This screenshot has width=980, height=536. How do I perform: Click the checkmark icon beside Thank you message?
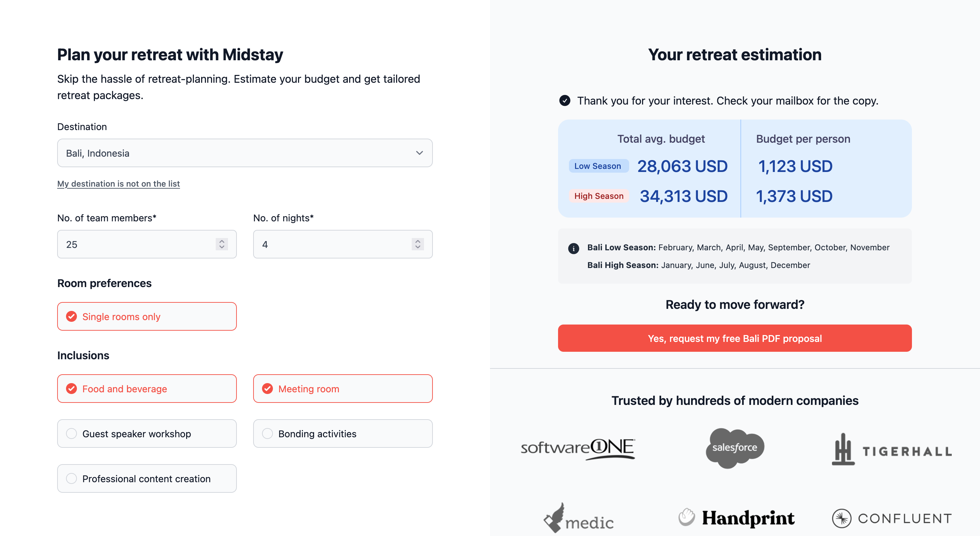pyautogui.click(x=565, y=100)
